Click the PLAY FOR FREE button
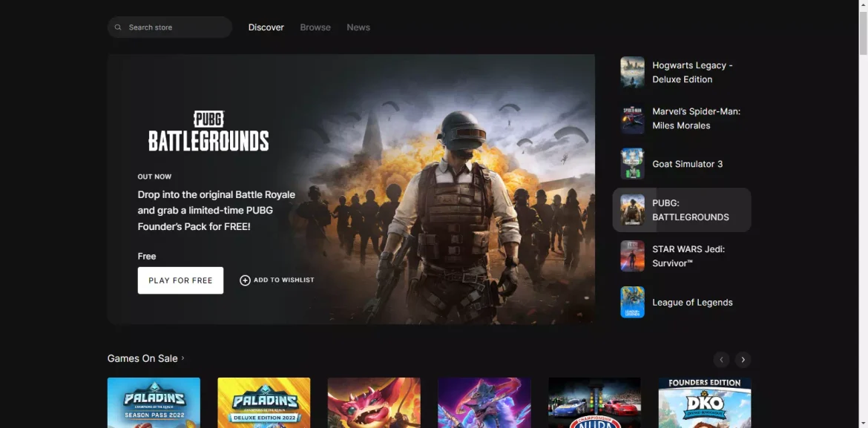 click(180, 280)
